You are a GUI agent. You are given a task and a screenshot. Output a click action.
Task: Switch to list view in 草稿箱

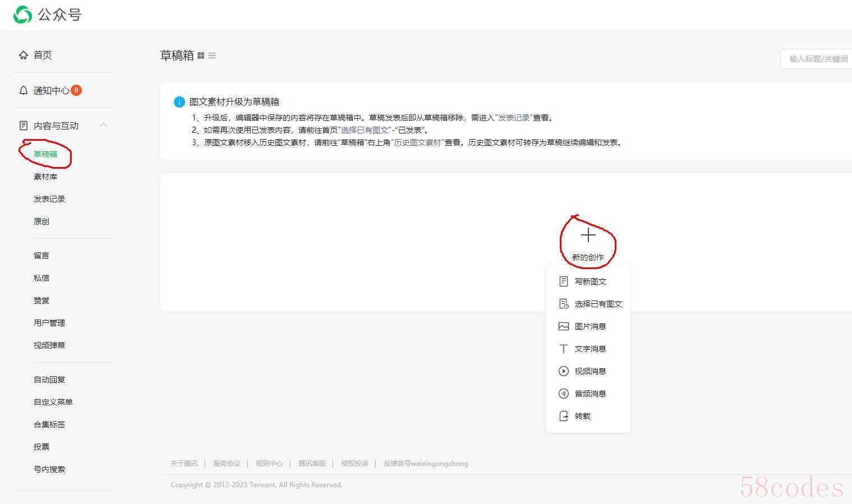point(212,56)
